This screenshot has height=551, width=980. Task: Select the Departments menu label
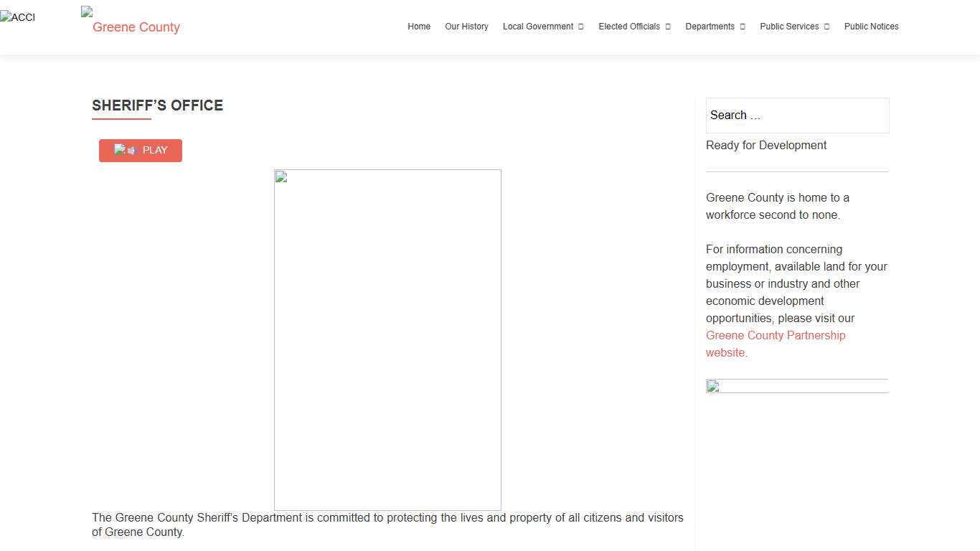tap(710, 27)
